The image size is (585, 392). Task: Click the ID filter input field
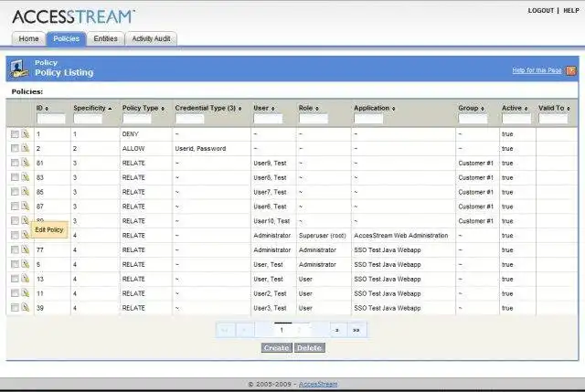[51, 119]
